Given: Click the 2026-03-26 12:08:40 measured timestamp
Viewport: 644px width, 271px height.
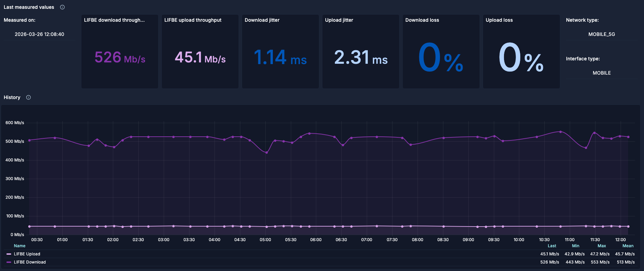Looking at the screenshot, I should (39, 34).
